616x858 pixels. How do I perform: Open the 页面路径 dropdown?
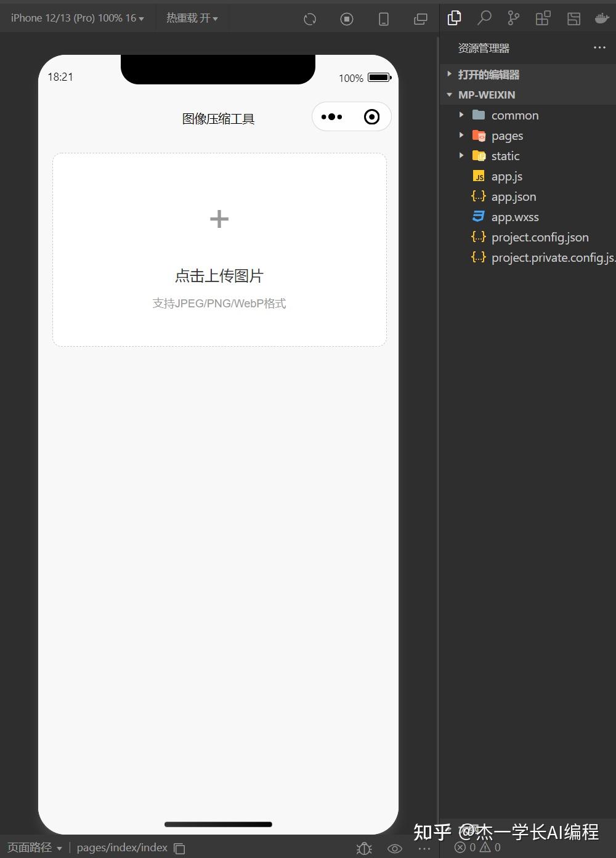click(34, 848)
